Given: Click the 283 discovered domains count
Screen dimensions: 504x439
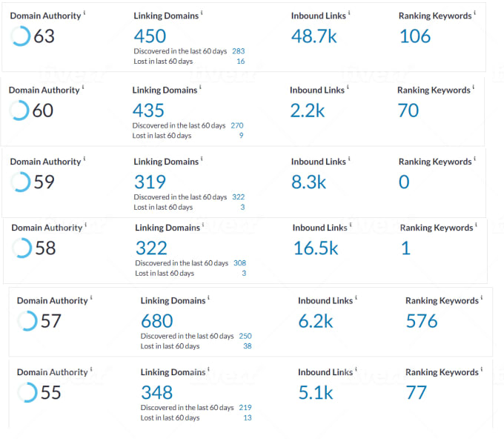Looking at the screenshot, I should pyautogui.click(x=238, y=51).
